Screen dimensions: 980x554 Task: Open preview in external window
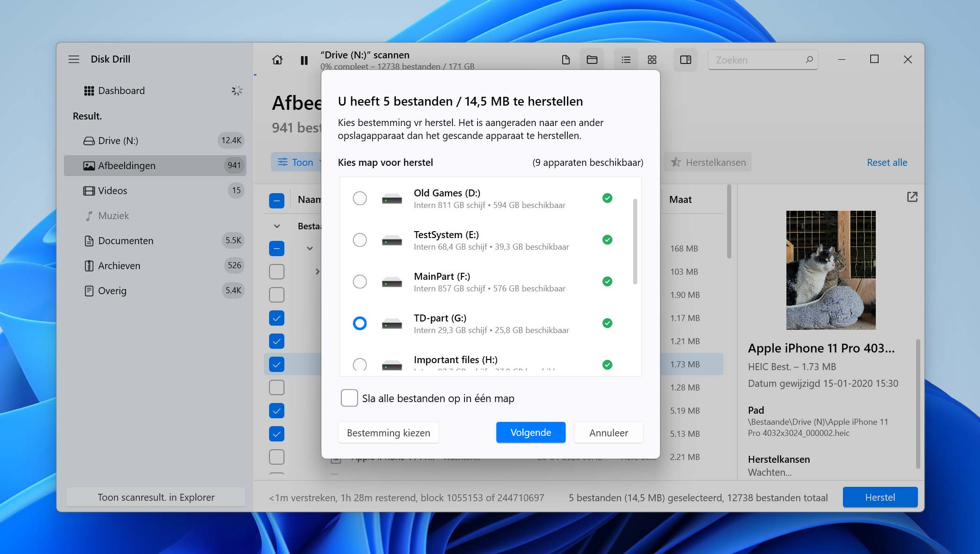coord(912,197)
